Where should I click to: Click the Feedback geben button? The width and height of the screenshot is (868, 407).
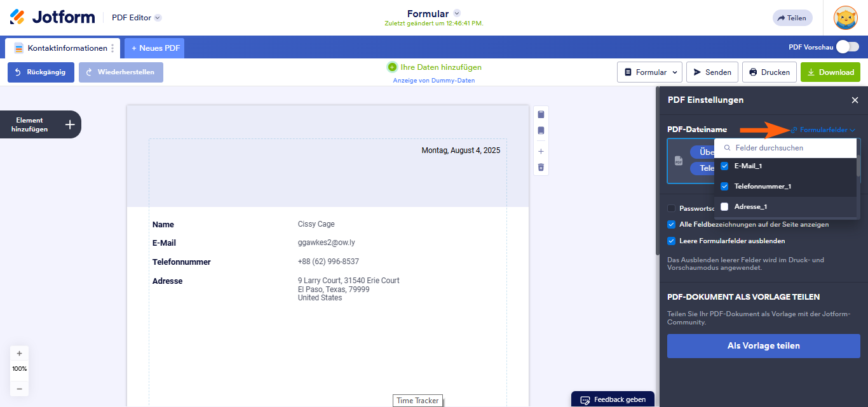(613, 399)
